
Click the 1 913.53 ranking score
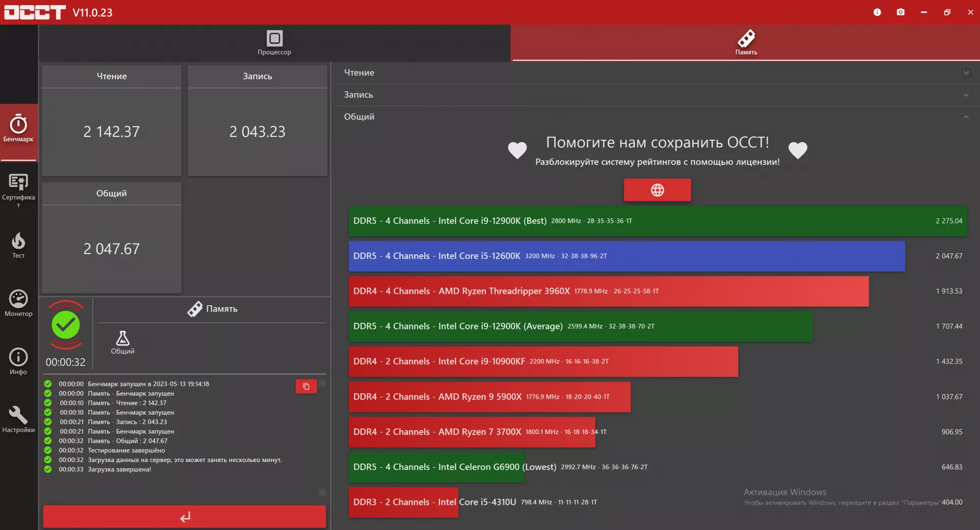(949, 292)
